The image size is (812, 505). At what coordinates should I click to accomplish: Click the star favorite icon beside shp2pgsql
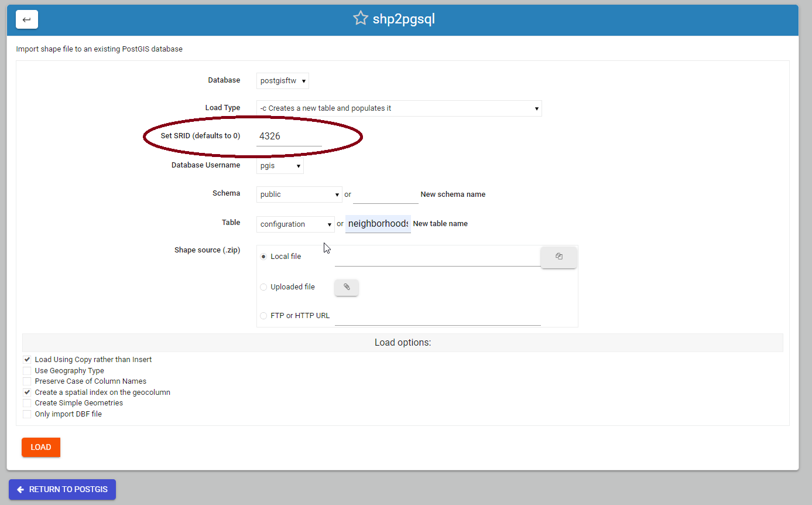point(360,19)
